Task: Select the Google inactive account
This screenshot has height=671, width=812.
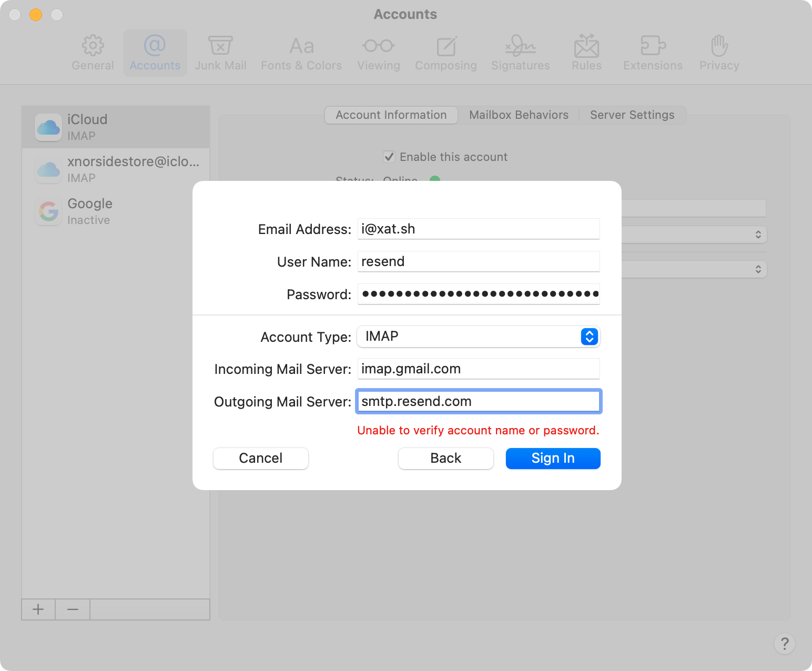Action: (x=116, y=211)
